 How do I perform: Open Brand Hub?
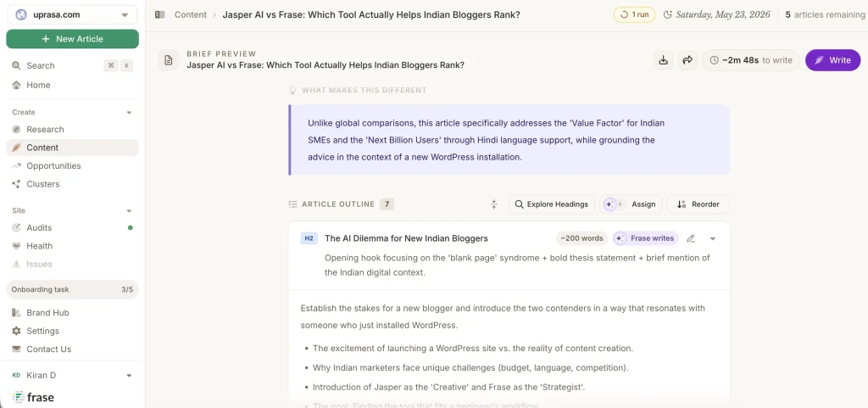[72, 312]
